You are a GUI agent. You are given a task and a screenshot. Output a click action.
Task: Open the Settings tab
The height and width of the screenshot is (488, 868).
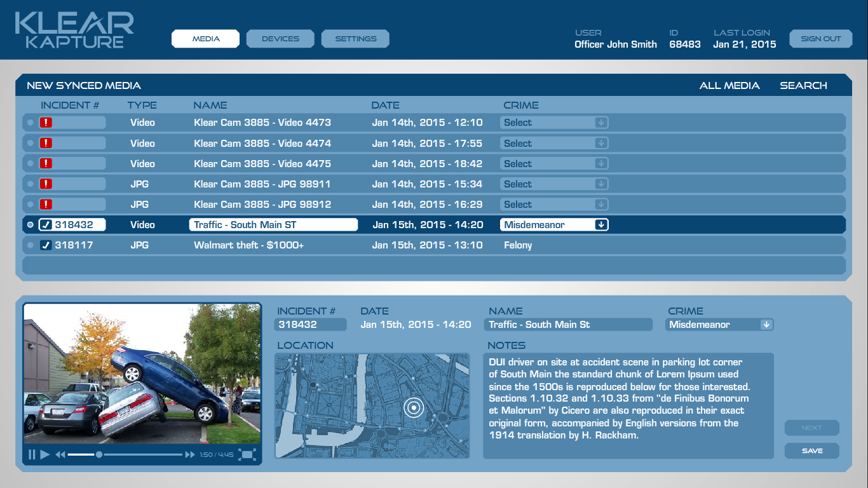click(x=355, y=39)
